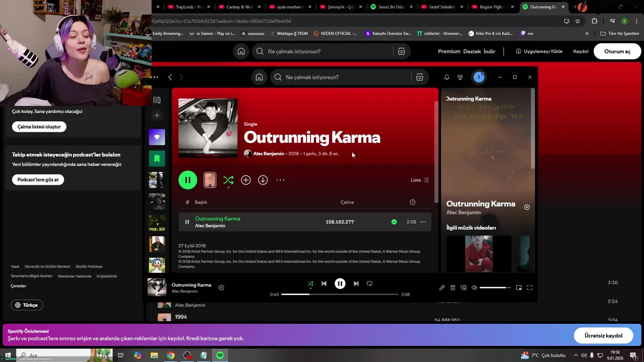Open the lyrics microphone icon in the player bar
Image resolution: width=644 pixels, height=362 pixels.
pyautogui.click(x=442, y=288)
